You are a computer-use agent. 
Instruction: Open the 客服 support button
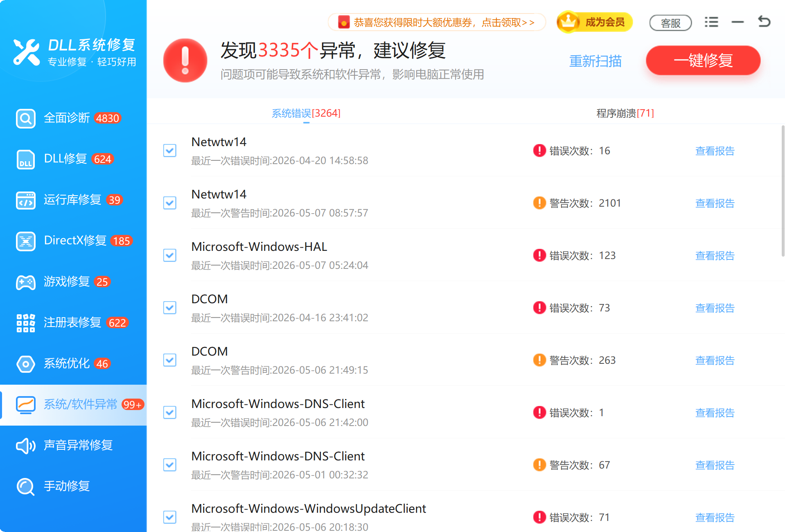pyautogui.click(x=670, y=23)
